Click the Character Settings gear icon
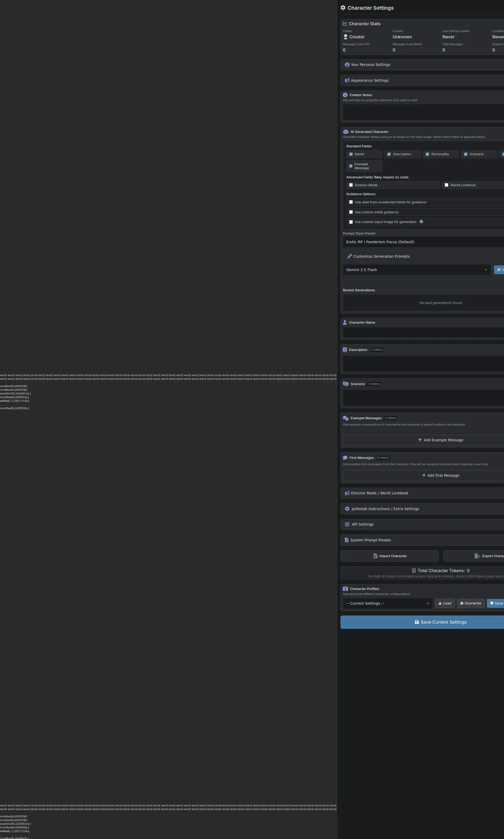The height and width of the screenshot is (839, 504). pos(343,8)
